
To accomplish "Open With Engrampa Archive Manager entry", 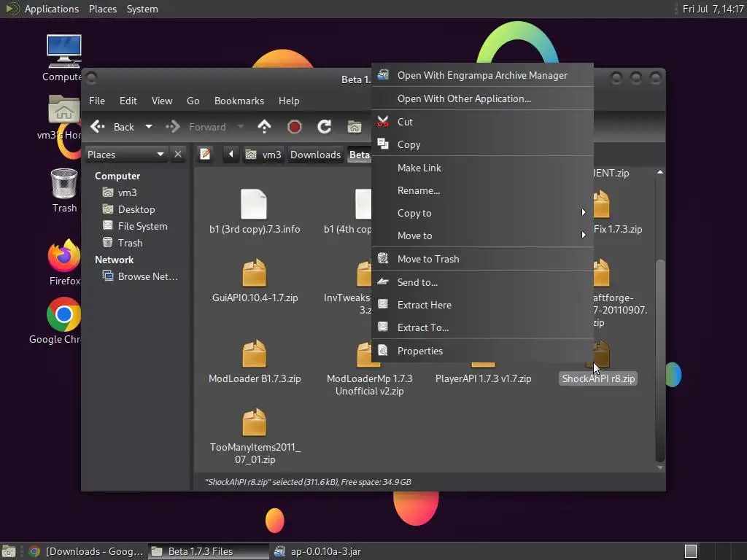I will point(482,75).
